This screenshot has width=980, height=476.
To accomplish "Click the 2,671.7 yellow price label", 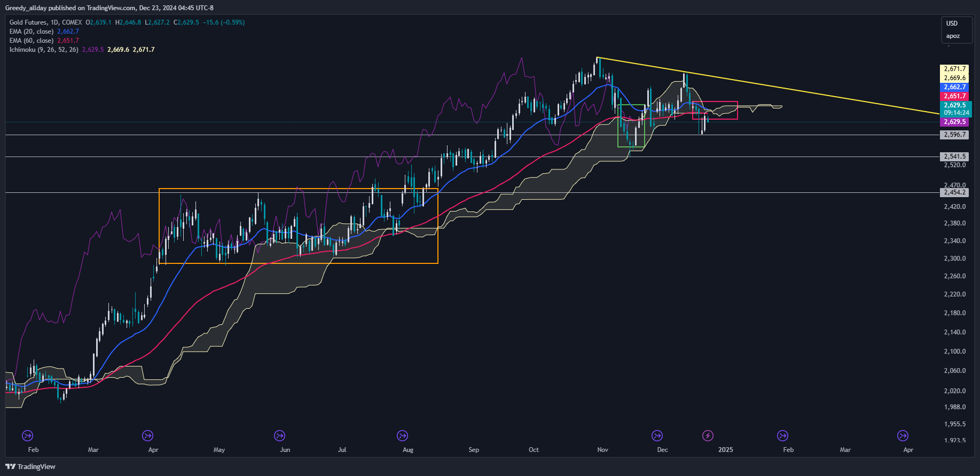I will (x=954, y=69).
